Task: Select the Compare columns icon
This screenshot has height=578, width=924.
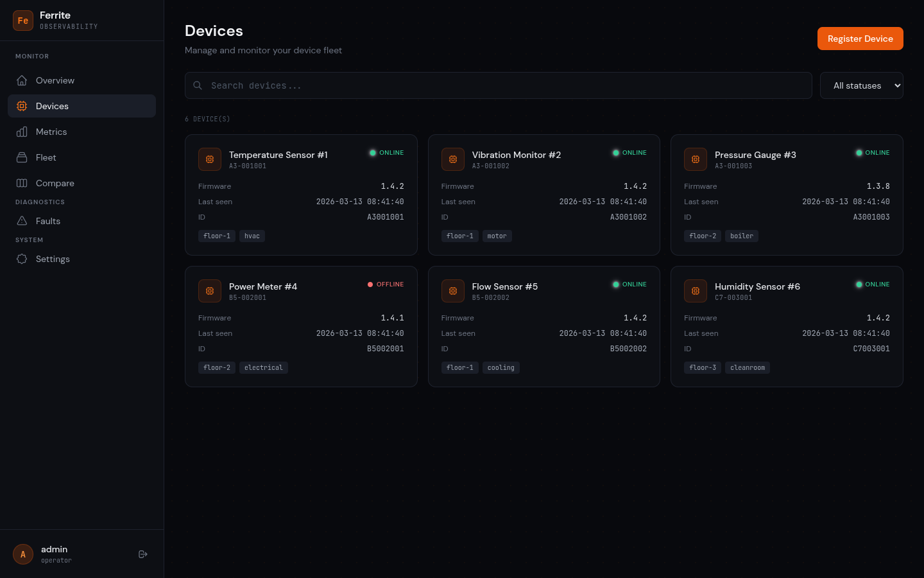Action: click(x=22, y=183)
